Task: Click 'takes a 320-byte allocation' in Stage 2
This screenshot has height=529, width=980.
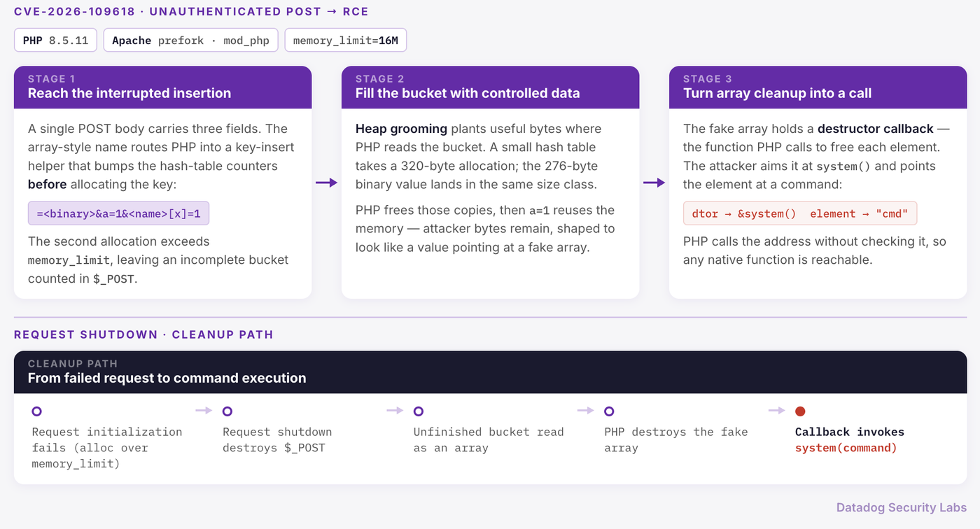Action: point(430,166)
